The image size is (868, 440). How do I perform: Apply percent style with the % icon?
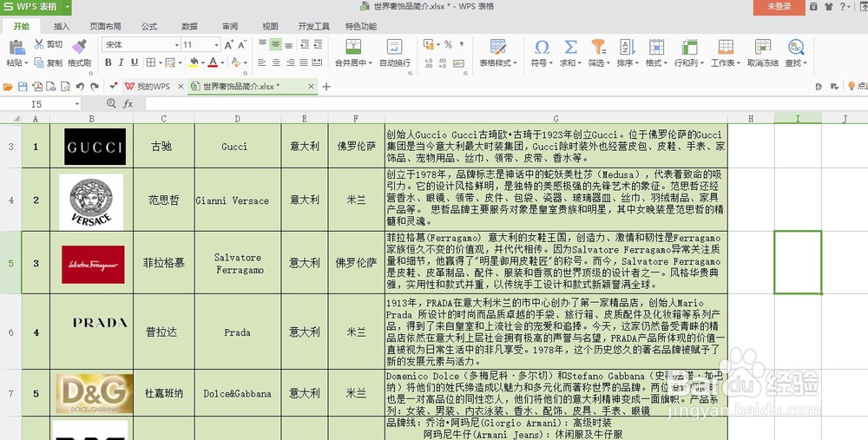449,44
